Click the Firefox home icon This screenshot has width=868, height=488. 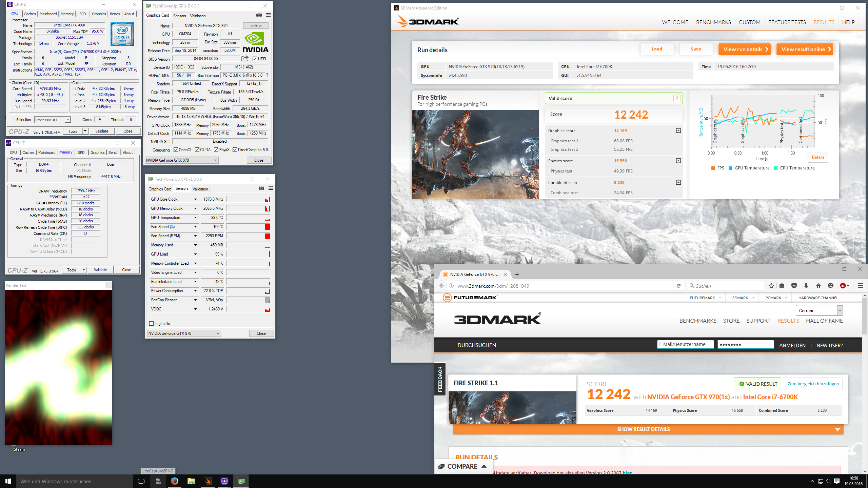coord(818,286)
